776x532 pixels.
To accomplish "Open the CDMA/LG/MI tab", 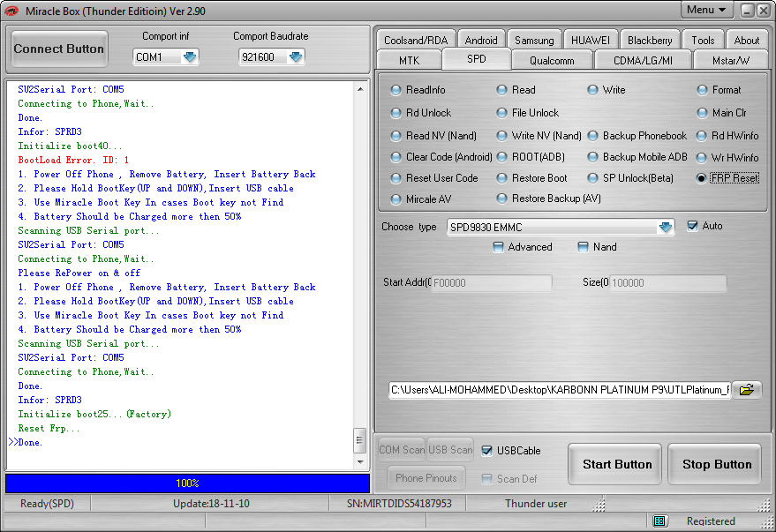I will tap(643, 60).
